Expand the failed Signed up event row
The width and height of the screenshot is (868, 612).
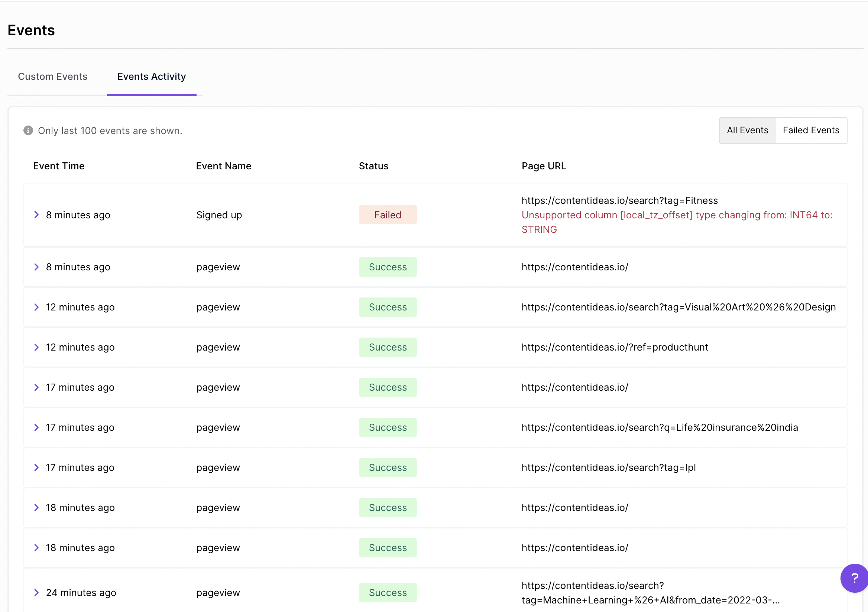point(36,215)
